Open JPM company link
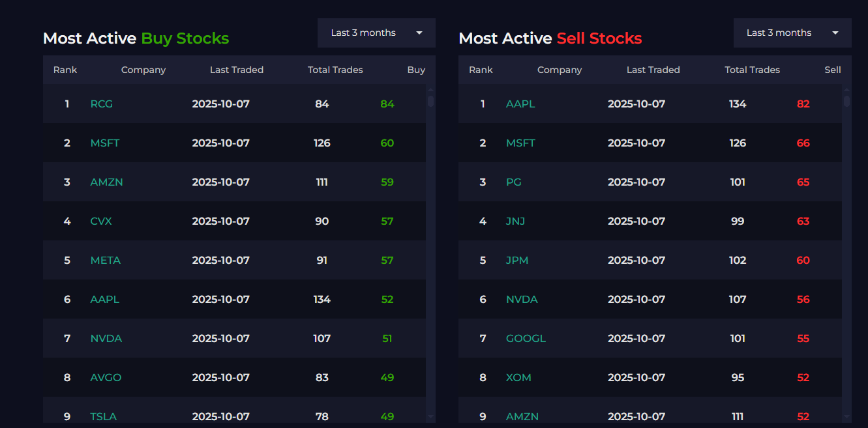Image resolution: width=868 pixels, height=428 pixels. [517, 260]
